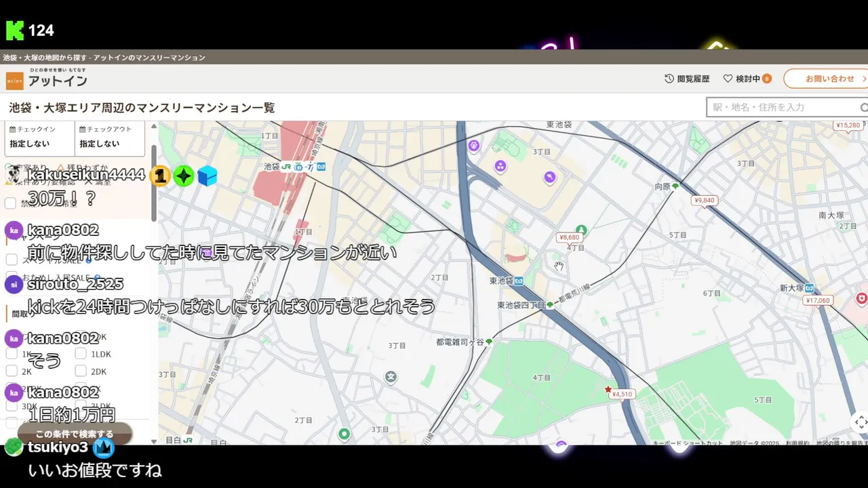868x488 pixels.
Task: Click the 東池袋四丁目 tram stop marker
Action: pyautogui.click(x=550, y=305)
